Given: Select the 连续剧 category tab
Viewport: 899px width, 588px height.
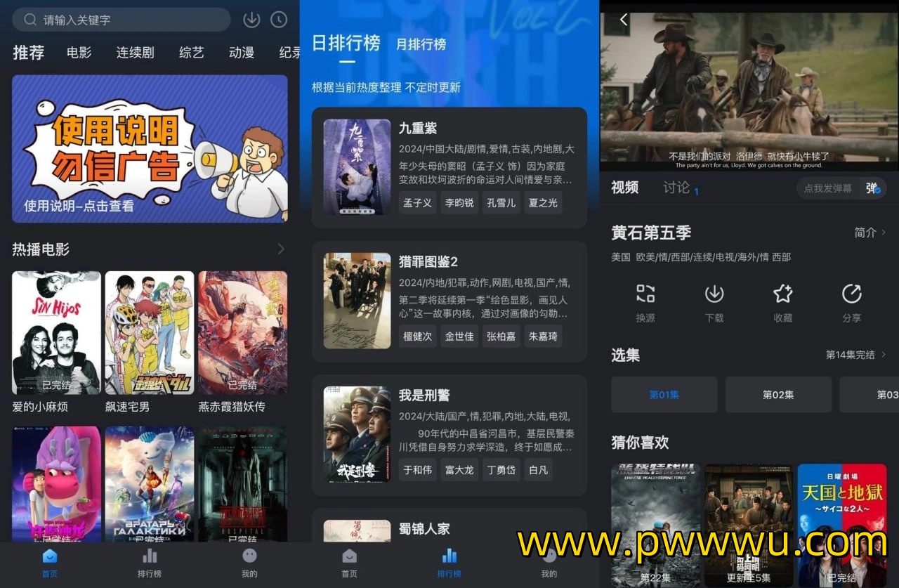Looking at the screenshot, I should (136, 53).
